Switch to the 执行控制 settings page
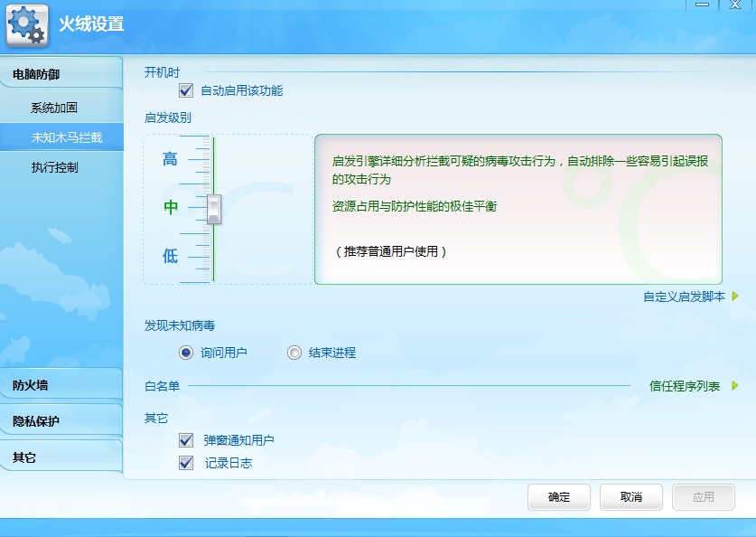The image size is (756, 537). [x=54, y=167]
